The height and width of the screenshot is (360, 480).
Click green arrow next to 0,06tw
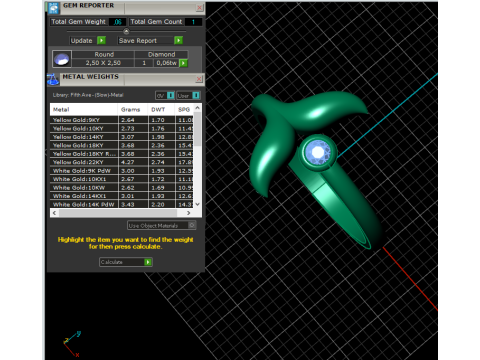pyautogui.click(x=183, y=63)
